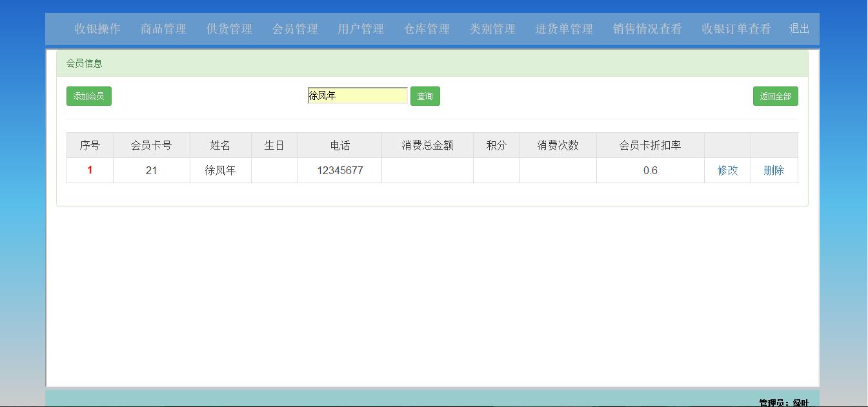Click the 消费总金额 column header
The image size is (868, 407).
[x=428, y=145]
